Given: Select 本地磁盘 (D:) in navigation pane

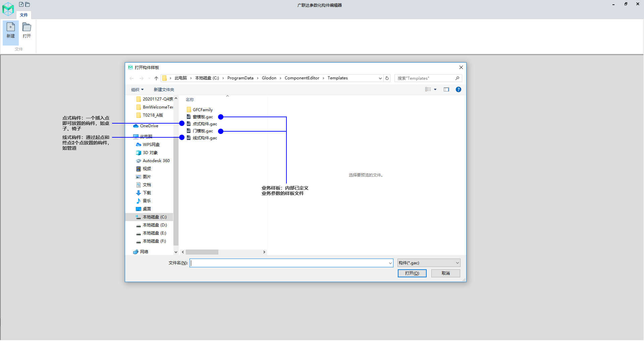Looking at the screenshot, I should point(151,225).
